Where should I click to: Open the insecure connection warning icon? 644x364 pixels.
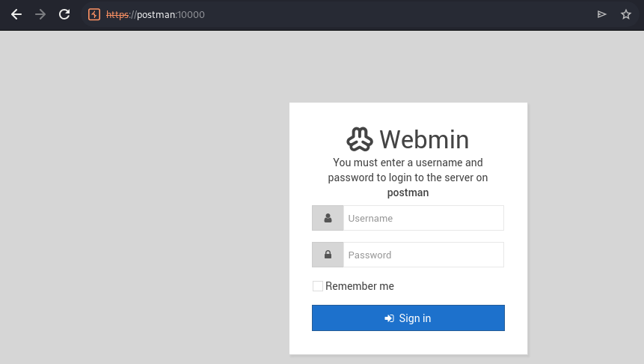pos(94,14)
